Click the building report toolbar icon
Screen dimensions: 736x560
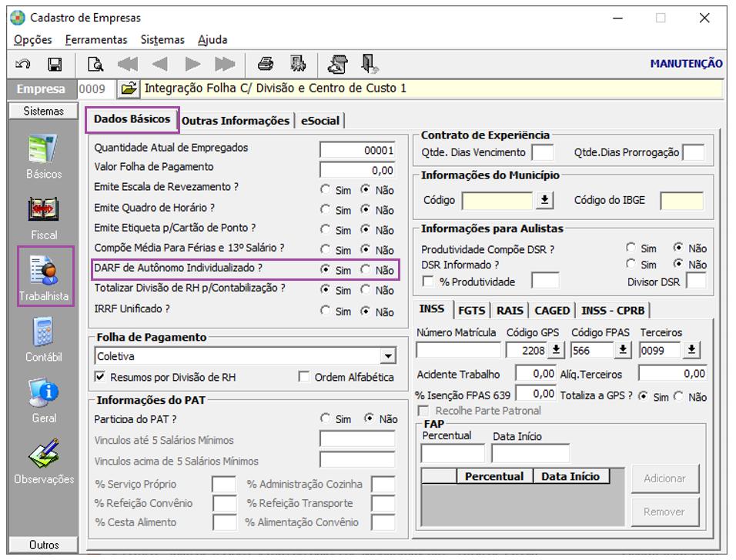(298, 64)
